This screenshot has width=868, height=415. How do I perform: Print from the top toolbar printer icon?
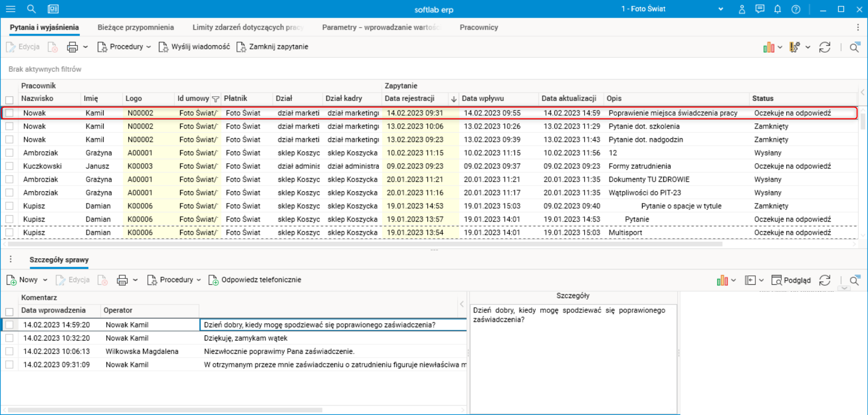click(72, 47)
